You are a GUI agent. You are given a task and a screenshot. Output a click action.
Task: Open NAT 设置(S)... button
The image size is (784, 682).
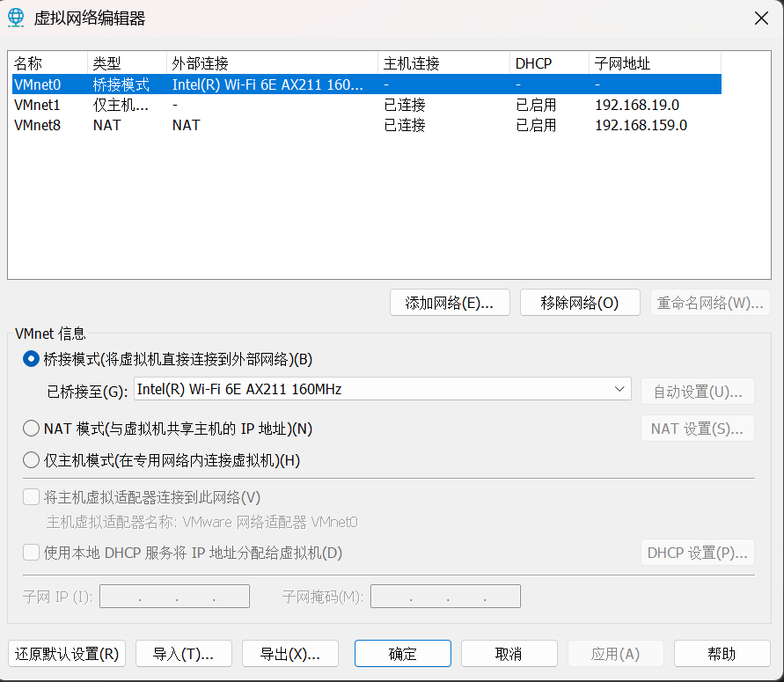tap(698, 429)
